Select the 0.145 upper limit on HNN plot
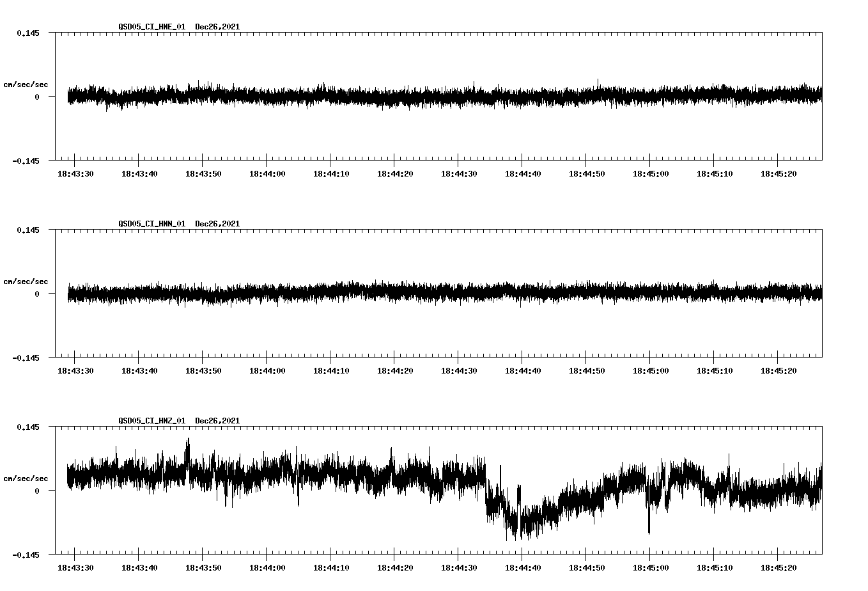 coord(27,230)
